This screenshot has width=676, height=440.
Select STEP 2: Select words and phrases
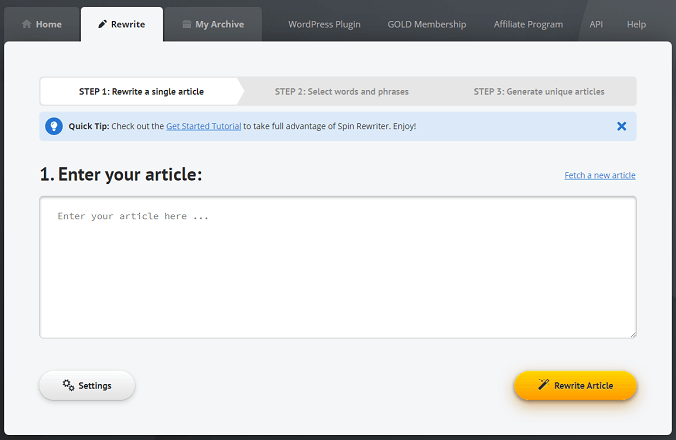[x=342, y=91]
